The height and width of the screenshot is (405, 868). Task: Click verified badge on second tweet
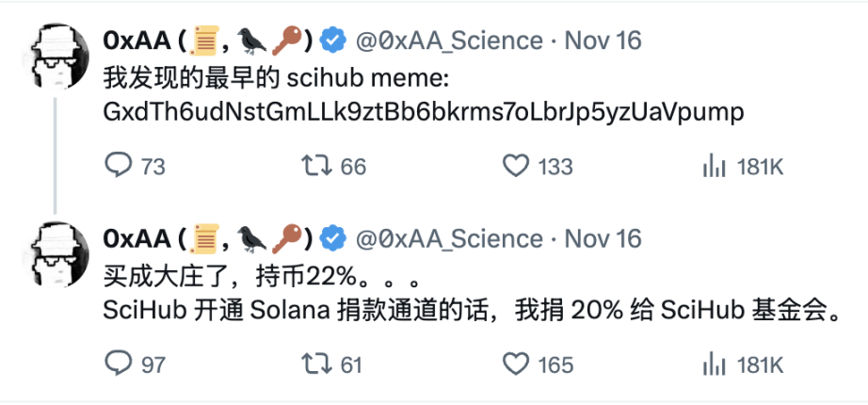pyautogui.click(x=331, y=237)
